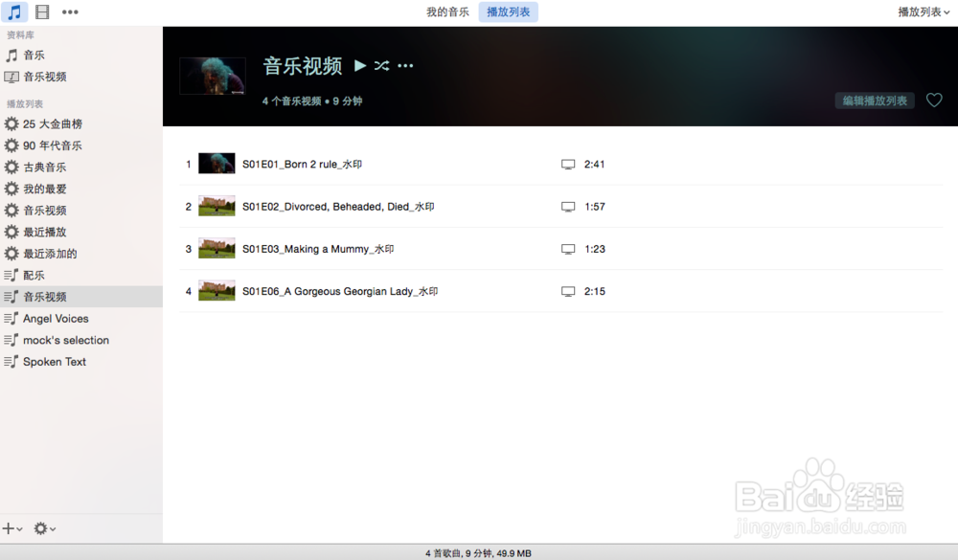Click thumbnail of S01E06 track
This screenshot has height=560, width=958.
point(217,291)
